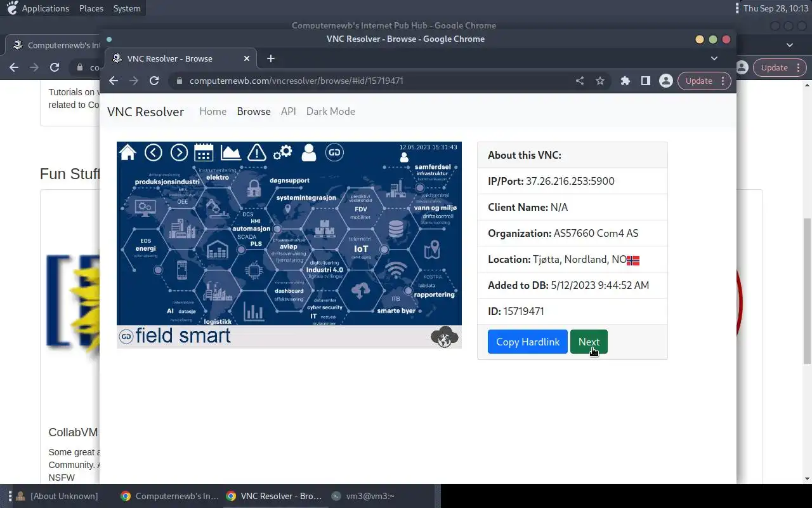Click Added to DB date 5/12/2023
Screen dimensions: 812x508
pyautogui.click(x=600, y=285)
